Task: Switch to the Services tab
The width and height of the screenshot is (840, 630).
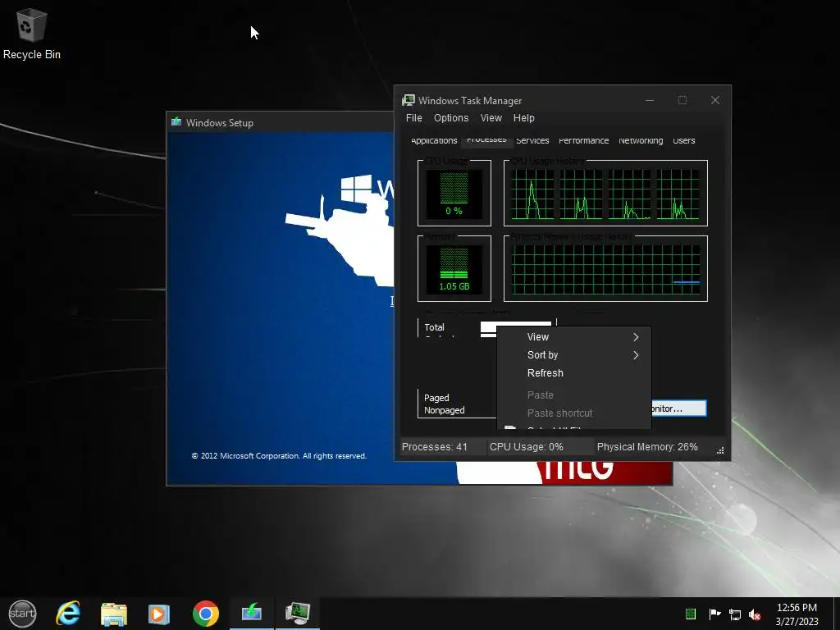Action: coord(532,141)
